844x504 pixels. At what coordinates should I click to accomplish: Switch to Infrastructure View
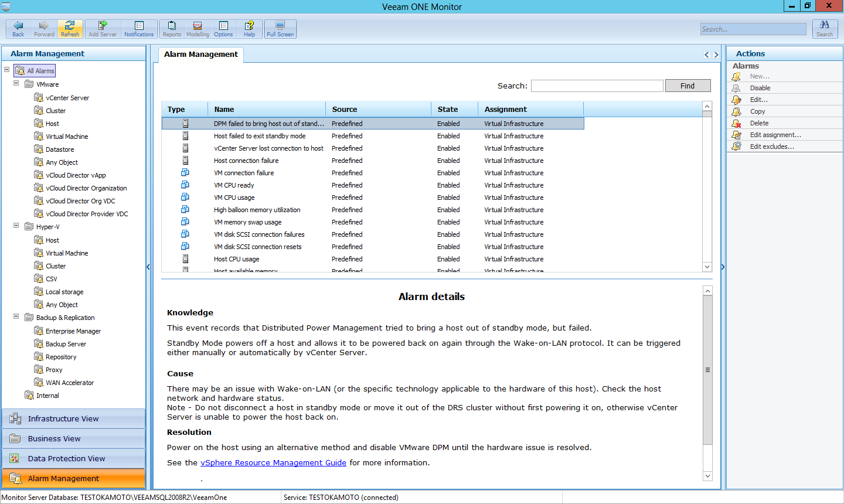(x=73, y=418)
